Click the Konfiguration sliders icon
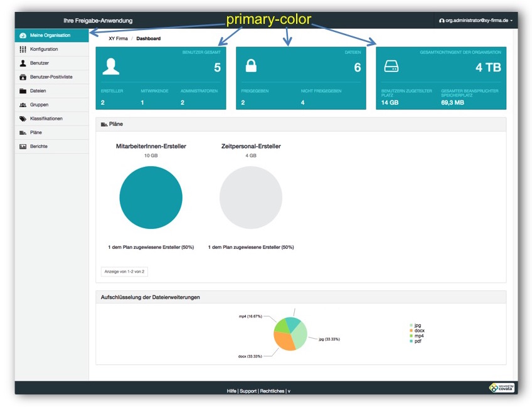 (23, 49)
